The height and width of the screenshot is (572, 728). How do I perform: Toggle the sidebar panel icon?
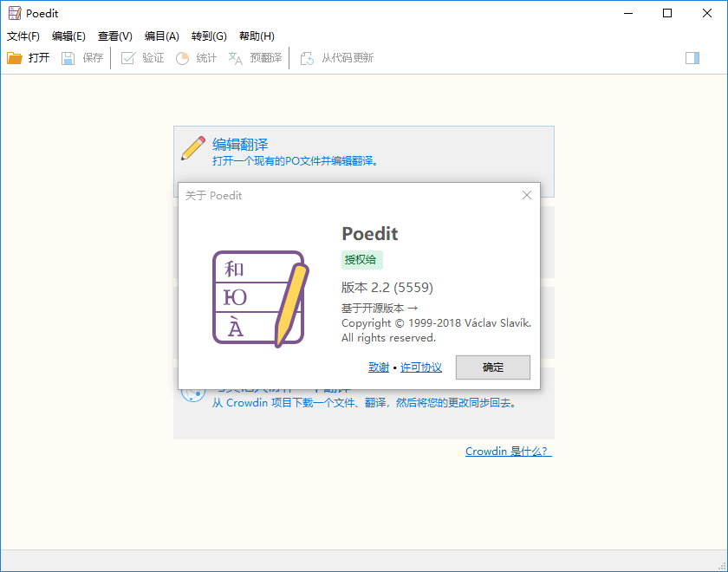click(x=692, y=58)
